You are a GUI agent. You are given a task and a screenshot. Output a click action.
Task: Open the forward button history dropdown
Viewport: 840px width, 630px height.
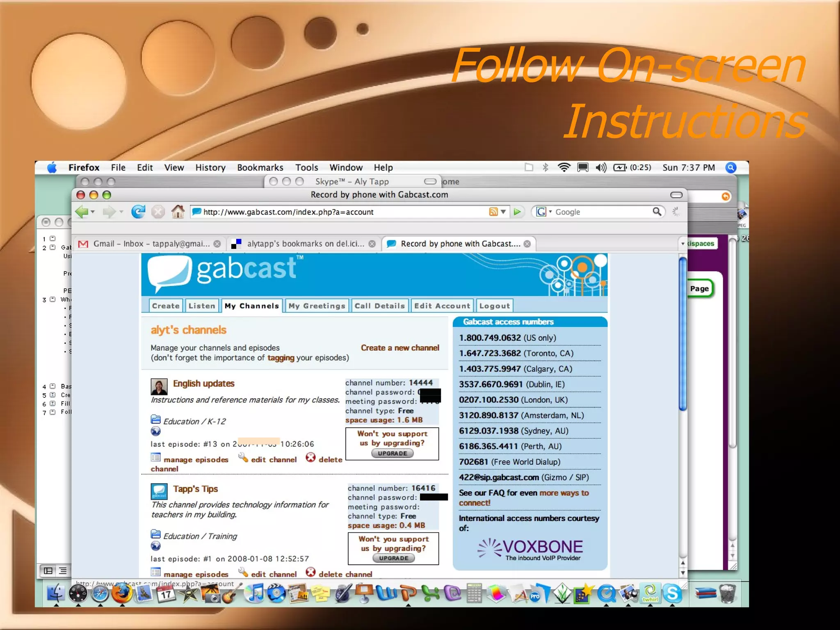tap(121, 212)
